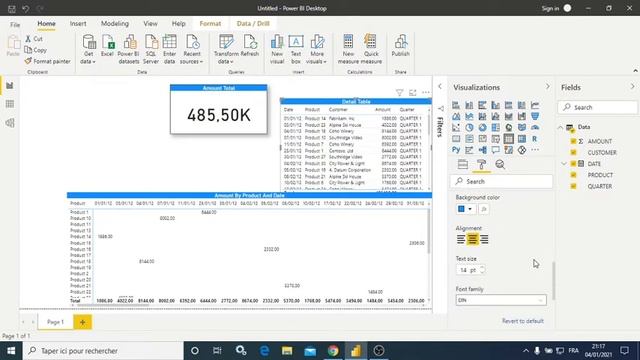The width and height of the screenshot is (640, 360).
Task: Click Revert to default
Action: [522, 321]
